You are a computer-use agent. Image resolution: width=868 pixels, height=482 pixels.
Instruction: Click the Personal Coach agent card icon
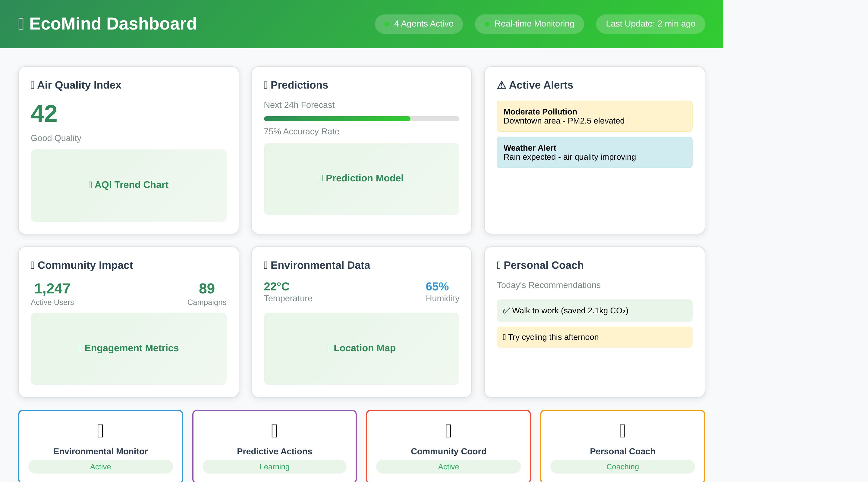[x=622, y=431]
